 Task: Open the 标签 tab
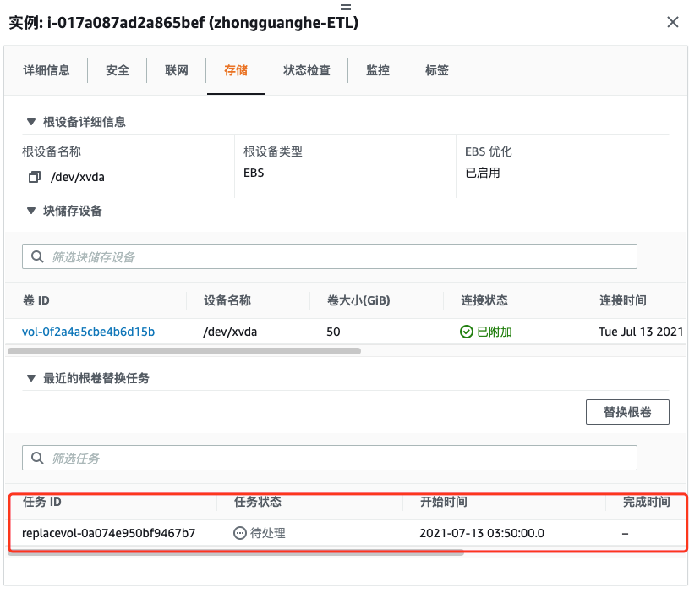point(437,70)
